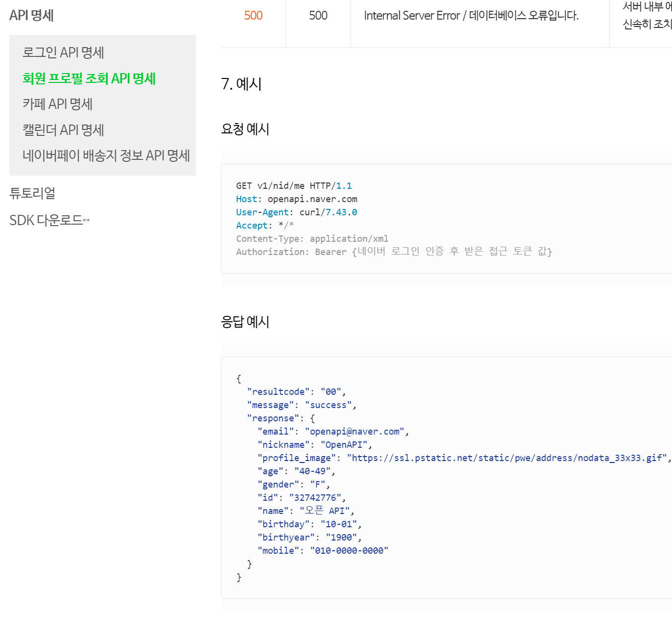This screenshot has width=672, height=643.
Task: Click the GET v1/nid/me request line
Action: (294, 186)
